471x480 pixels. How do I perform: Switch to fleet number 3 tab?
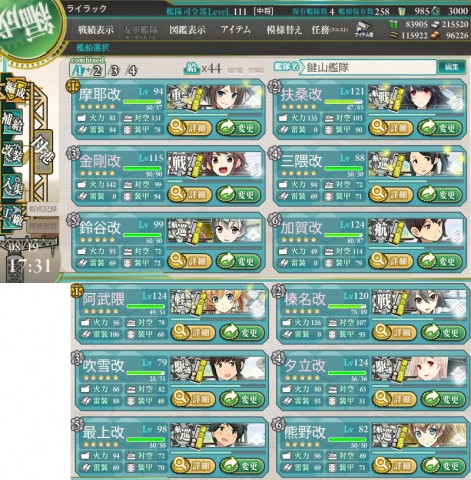pos(114,71)
